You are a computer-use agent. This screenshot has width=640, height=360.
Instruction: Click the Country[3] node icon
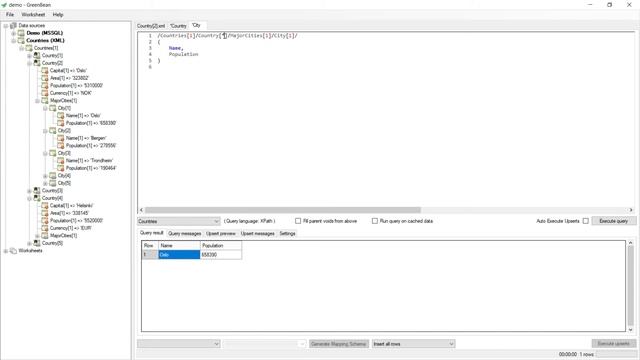pos(37,191)
